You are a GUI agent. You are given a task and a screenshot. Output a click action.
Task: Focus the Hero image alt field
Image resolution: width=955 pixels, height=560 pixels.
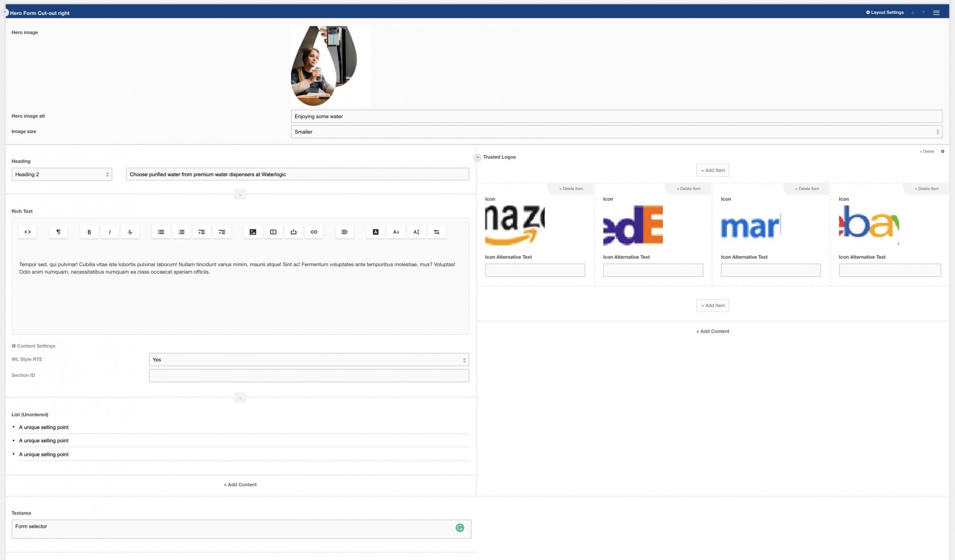click(617, 117)
